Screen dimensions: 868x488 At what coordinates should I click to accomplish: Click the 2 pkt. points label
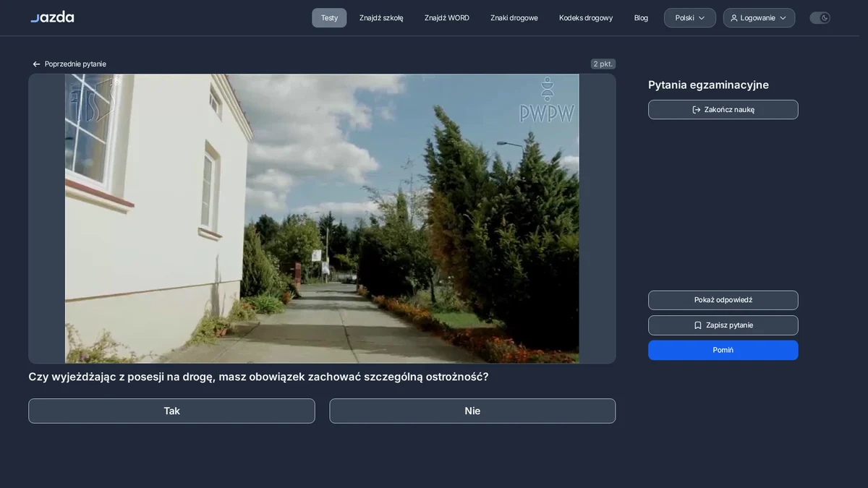603,64
